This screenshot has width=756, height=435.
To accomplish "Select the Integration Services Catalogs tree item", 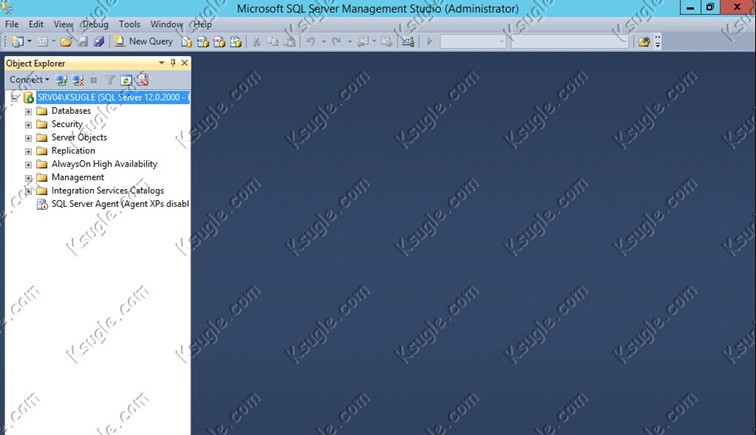I will point(108,190).
